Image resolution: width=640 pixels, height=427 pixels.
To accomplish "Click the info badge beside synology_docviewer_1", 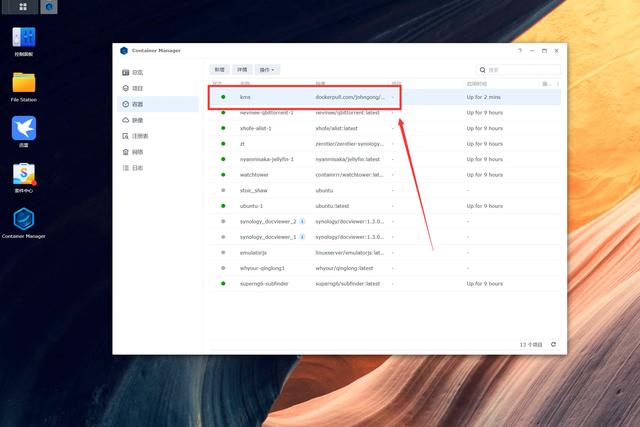I will click(302, 237).
